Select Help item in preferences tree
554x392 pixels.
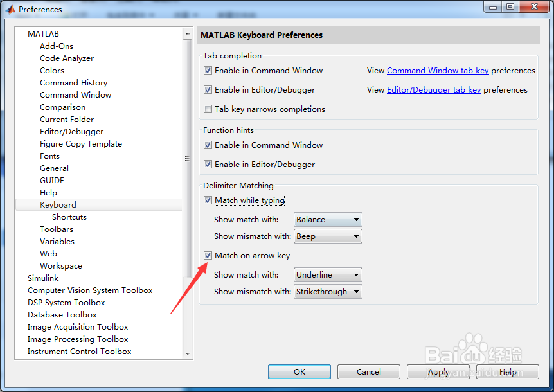point(48,193)
